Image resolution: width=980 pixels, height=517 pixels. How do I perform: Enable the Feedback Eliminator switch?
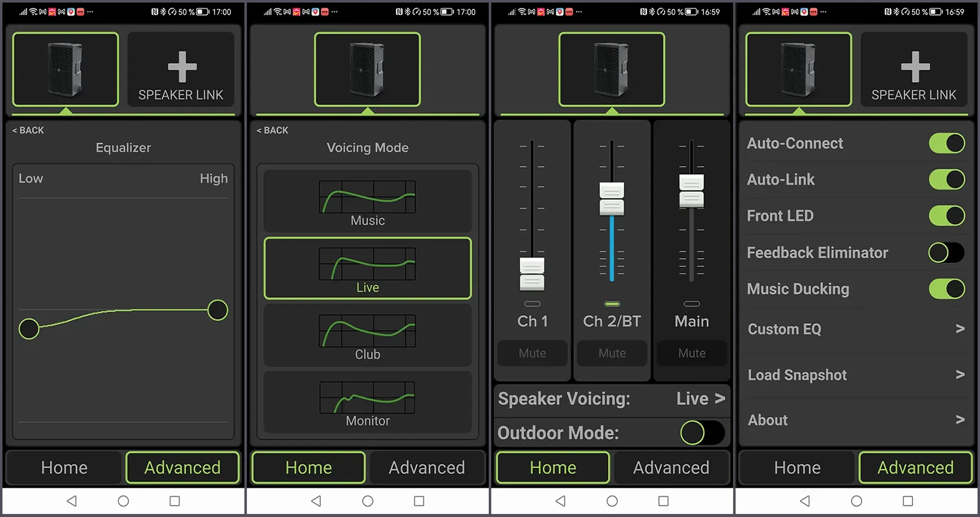(x=946, y=253)
